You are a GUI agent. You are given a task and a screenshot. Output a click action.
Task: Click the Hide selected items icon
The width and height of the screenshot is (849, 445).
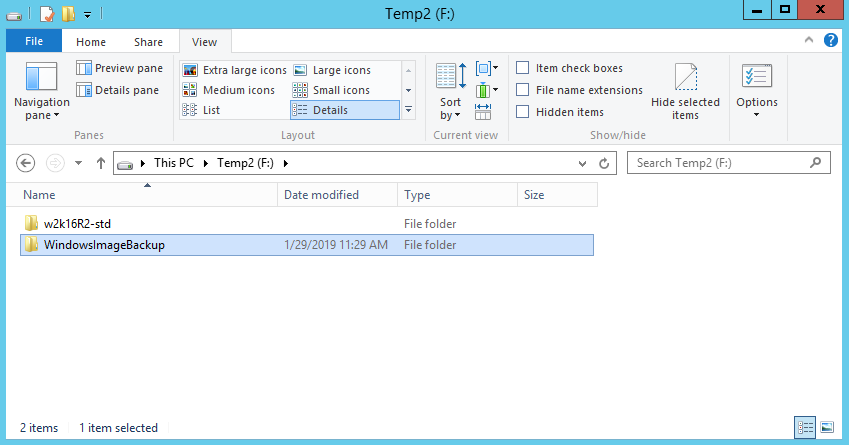(685, 79)
